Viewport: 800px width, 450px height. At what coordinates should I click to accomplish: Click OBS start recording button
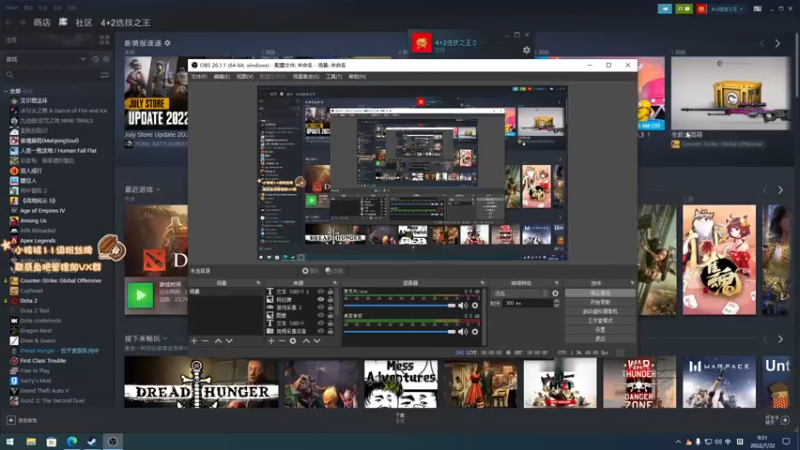600,303
